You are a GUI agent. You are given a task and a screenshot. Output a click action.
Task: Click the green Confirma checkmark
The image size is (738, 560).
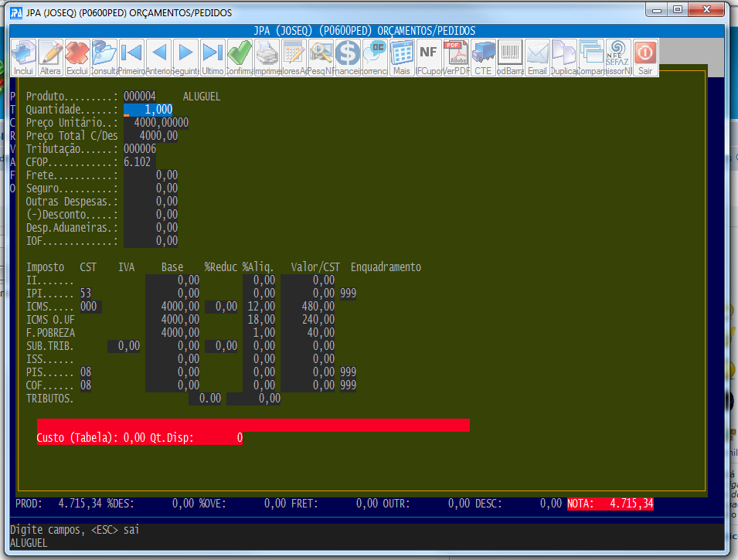click(240, 58)
